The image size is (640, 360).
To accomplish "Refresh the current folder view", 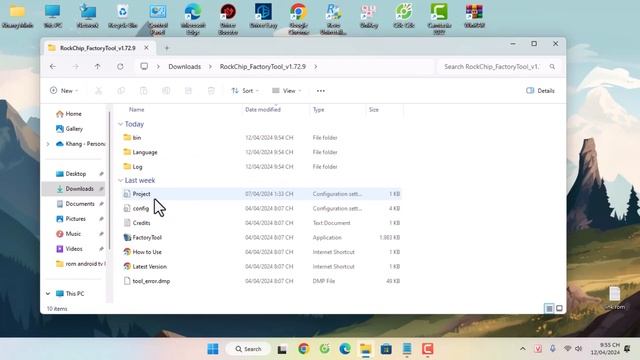I will click(120, 67).
